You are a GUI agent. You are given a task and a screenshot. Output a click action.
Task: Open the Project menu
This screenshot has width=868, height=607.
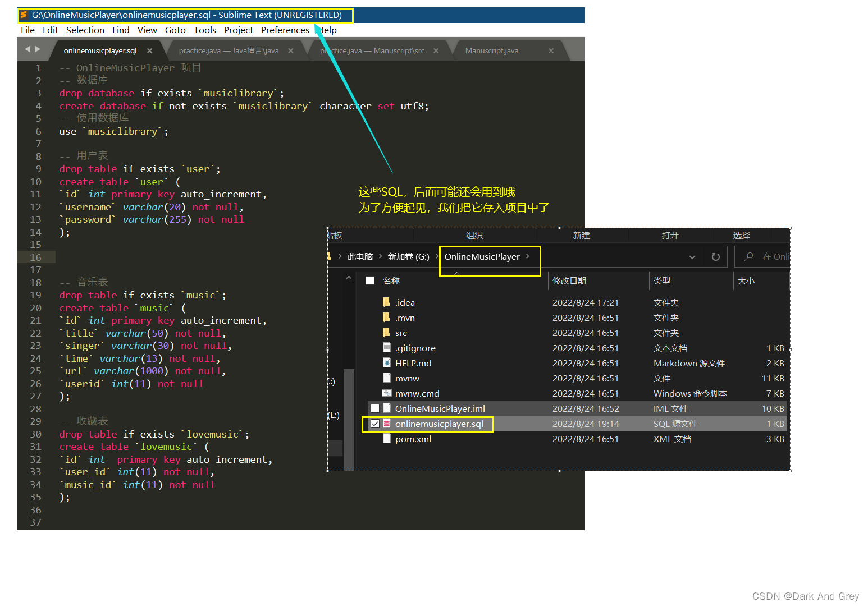[239, 30]
